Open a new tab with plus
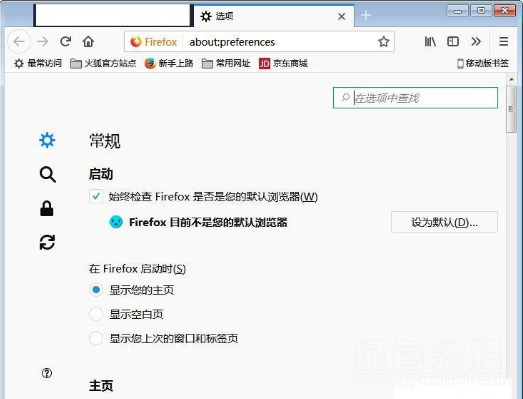Image resolution: width=523 pixels, height=399 pixels. (366, 15)
